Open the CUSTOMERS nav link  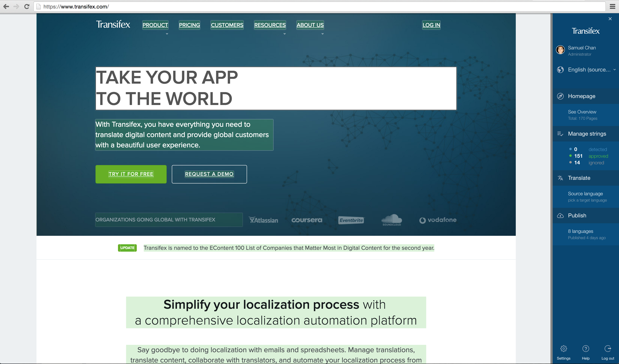227,25
